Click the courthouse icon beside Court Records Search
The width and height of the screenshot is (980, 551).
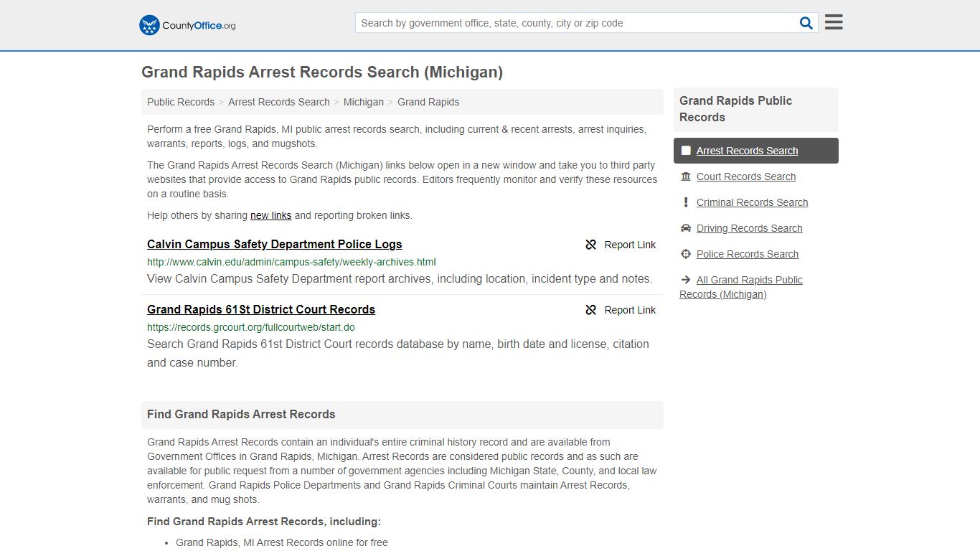[x=686, y=176]
